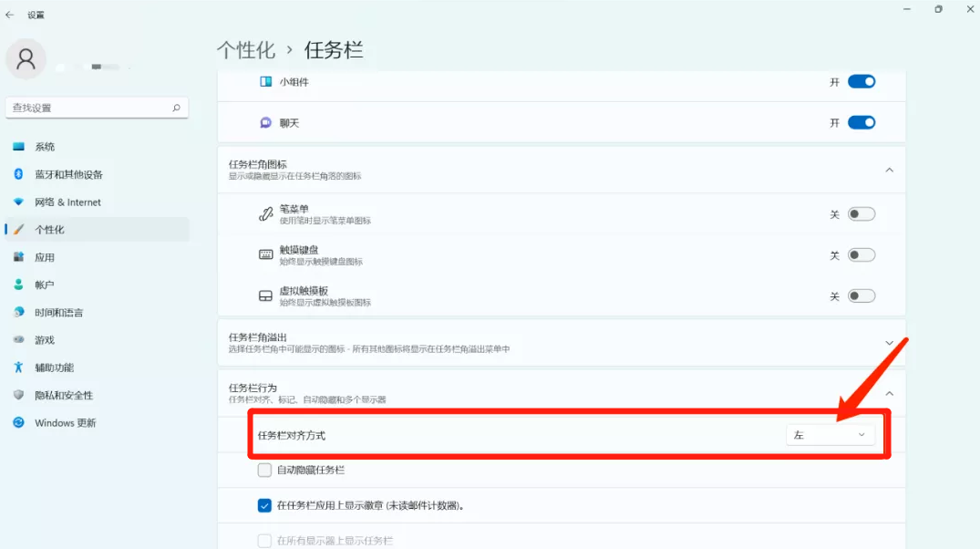Screen dimensions: 980x549
Task: Click the 网络 & Internet Wi-Fi icon
Action: coord(19,202)
